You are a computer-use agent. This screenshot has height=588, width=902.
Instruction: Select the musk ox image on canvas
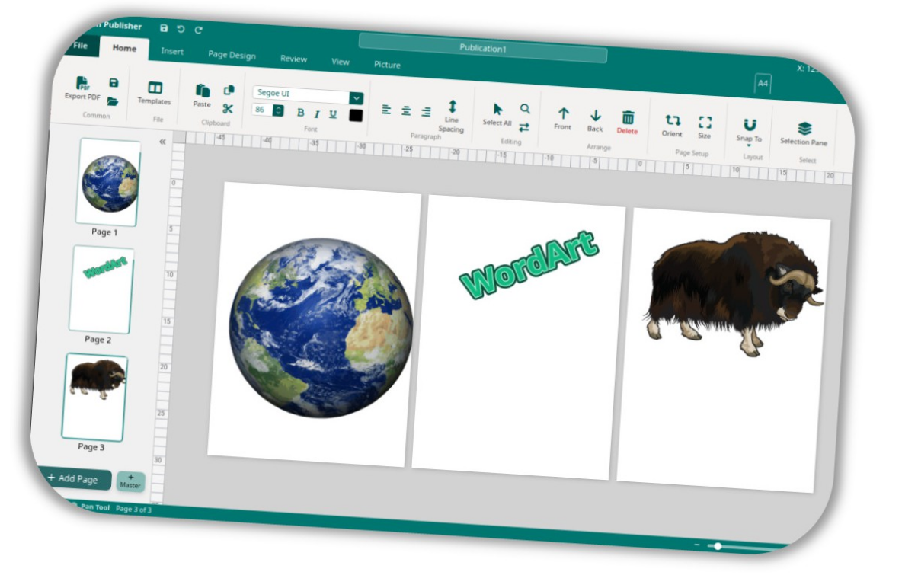(x=734, y=292)
